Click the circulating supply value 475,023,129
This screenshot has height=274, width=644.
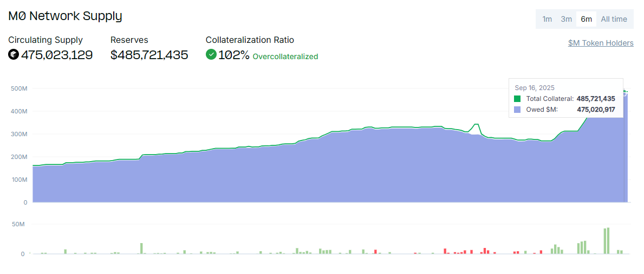coord(57,55)
